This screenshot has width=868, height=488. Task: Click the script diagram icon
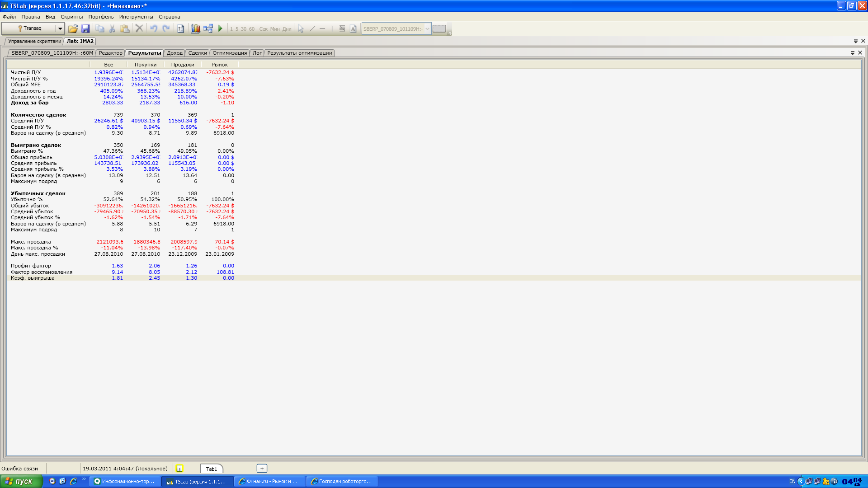(x=208, y=28)
